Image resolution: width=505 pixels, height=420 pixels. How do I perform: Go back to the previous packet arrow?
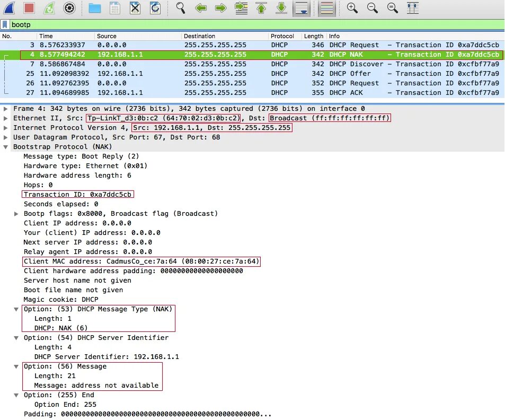pos(201,8)
